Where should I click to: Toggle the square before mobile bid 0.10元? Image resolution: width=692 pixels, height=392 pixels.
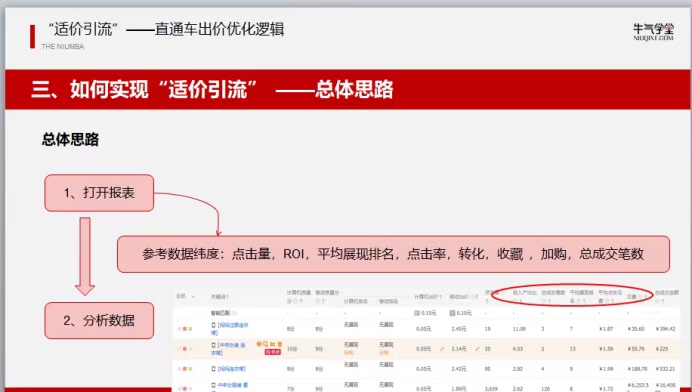[452, 313]
